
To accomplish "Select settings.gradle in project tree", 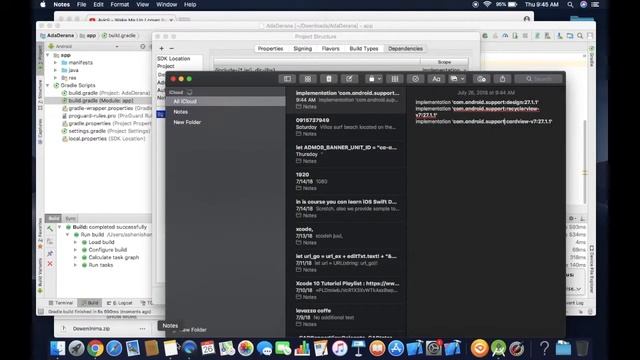I will tap(106, 131).
